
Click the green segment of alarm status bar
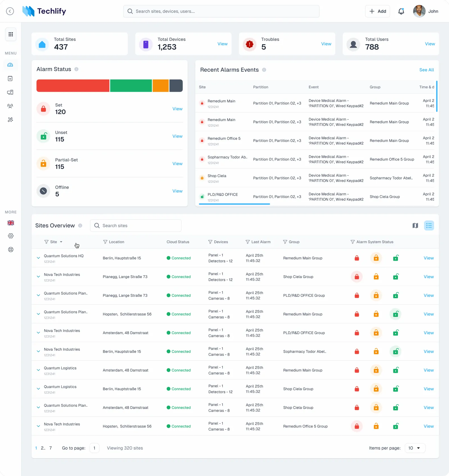(131, 86)
